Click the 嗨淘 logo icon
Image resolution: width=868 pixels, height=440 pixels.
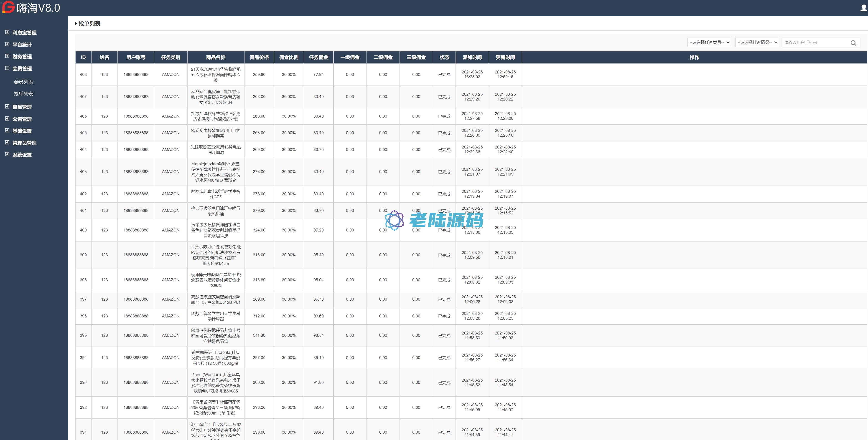coord(8,7)
